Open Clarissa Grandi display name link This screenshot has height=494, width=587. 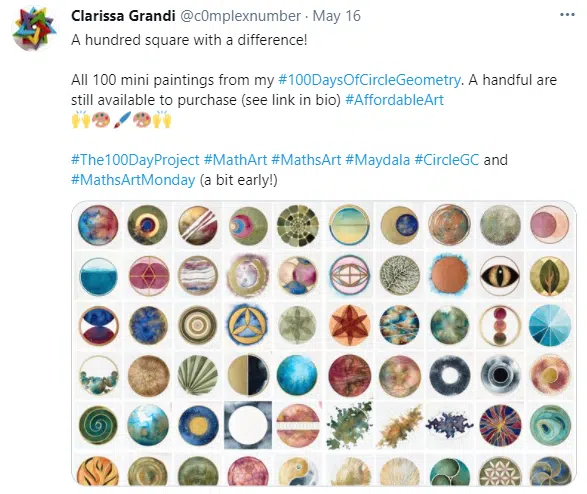(x=123, y=16)
